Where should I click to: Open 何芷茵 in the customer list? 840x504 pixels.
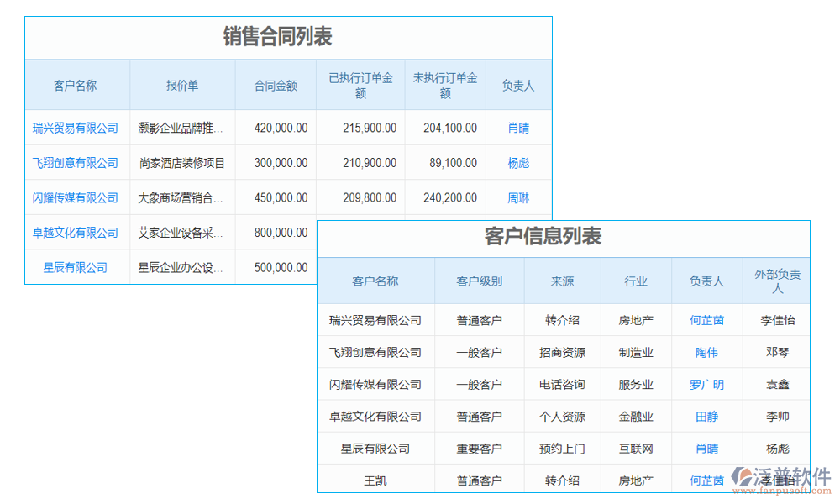pos(706,320)
